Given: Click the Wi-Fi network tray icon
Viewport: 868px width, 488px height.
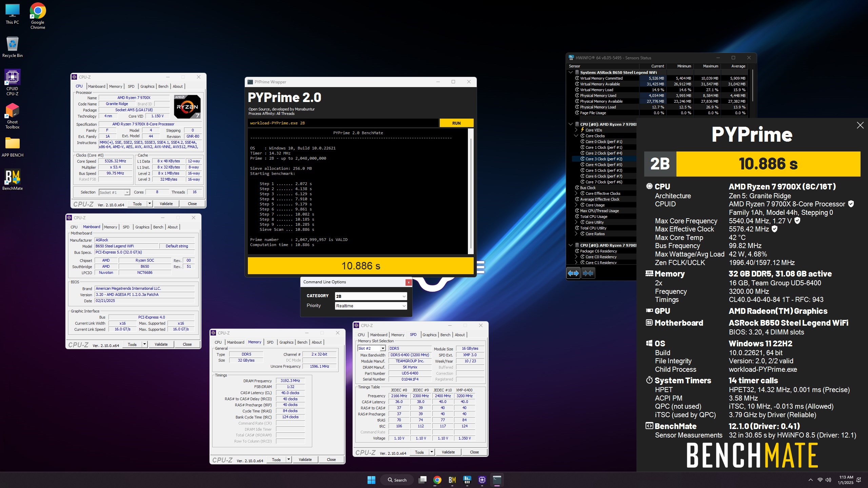Looking at the screenshot, I should click(x=820, y=480).
